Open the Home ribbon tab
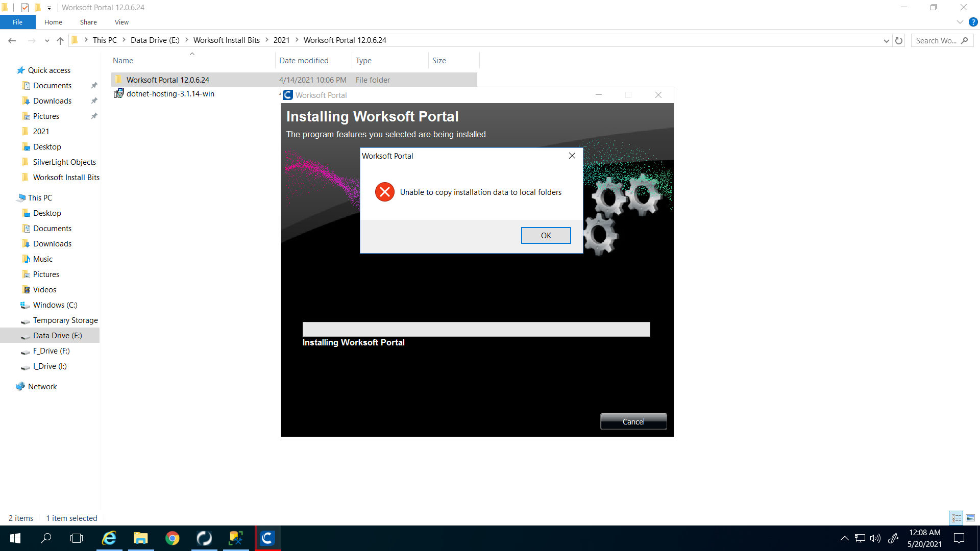Image resolution: width=980 pixels, height=551 pixels. [53, 22]
